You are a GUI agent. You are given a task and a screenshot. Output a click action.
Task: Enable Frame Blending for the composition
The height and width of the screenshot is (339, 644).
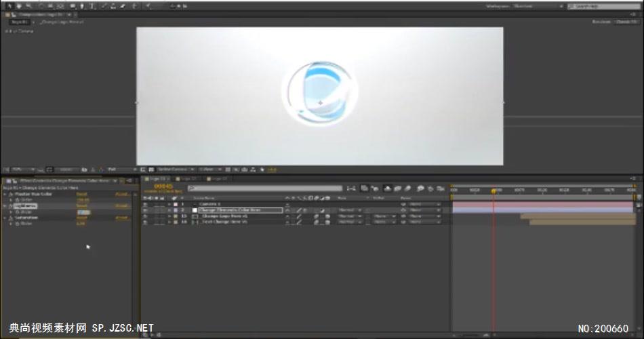397,188
